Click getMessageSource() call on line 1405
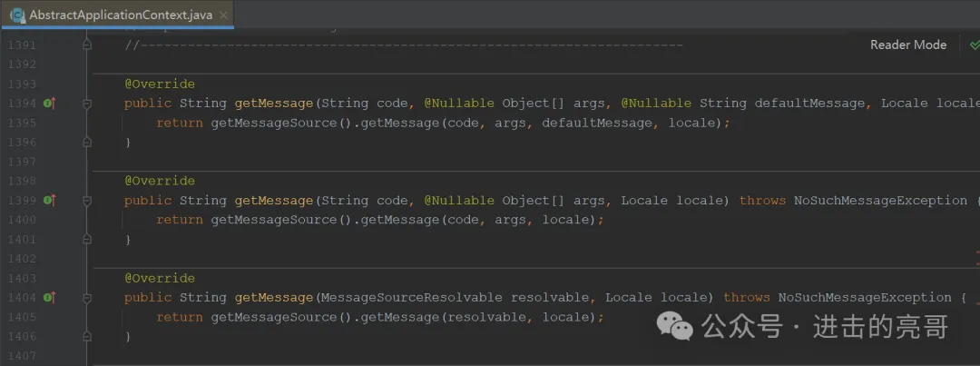 pos(282,317)
